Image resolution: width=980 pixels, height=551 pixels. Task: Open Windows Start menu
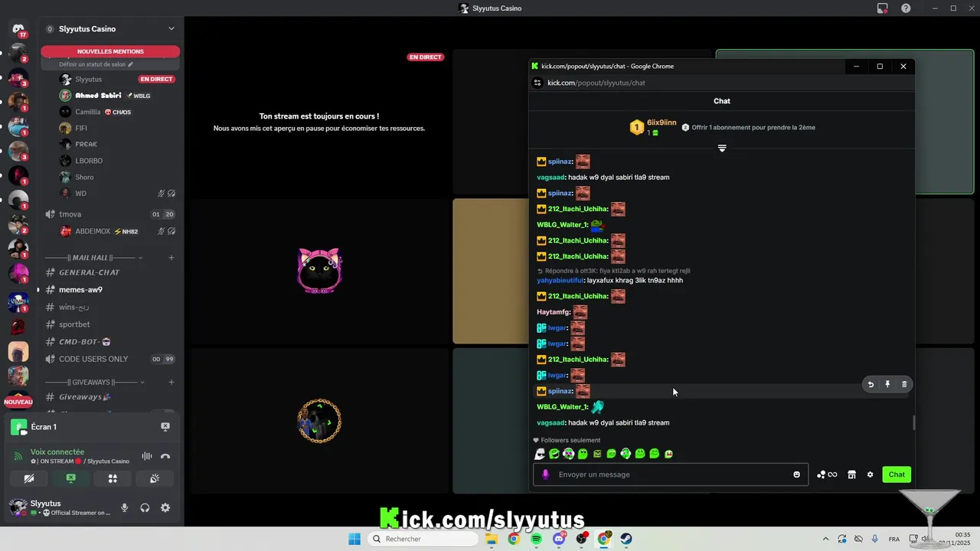tap(354, 539)
